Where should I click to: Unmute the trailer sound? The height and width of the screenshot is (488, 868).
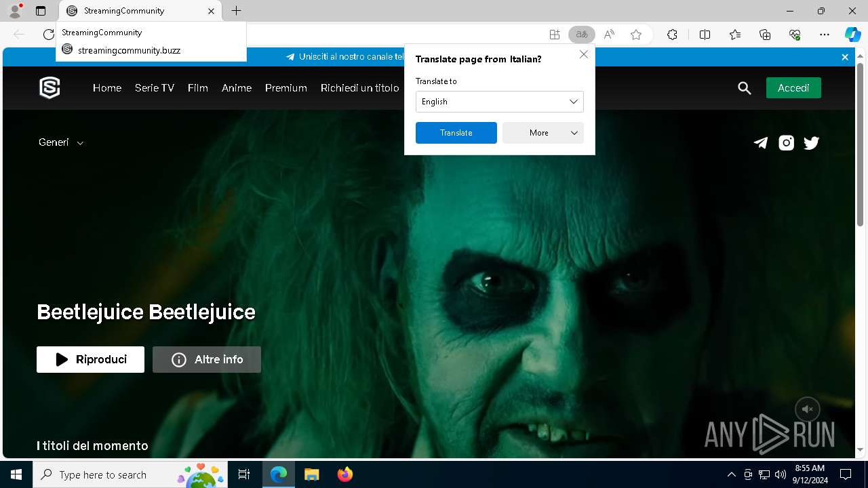[x=808, y=409]
